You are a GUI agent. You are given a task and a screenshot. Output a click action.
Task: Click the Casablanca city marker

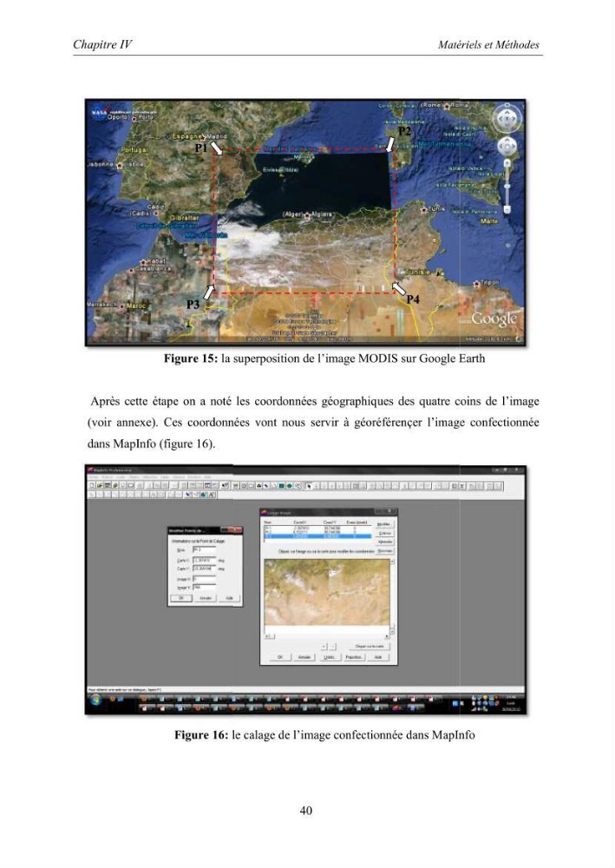132,270
